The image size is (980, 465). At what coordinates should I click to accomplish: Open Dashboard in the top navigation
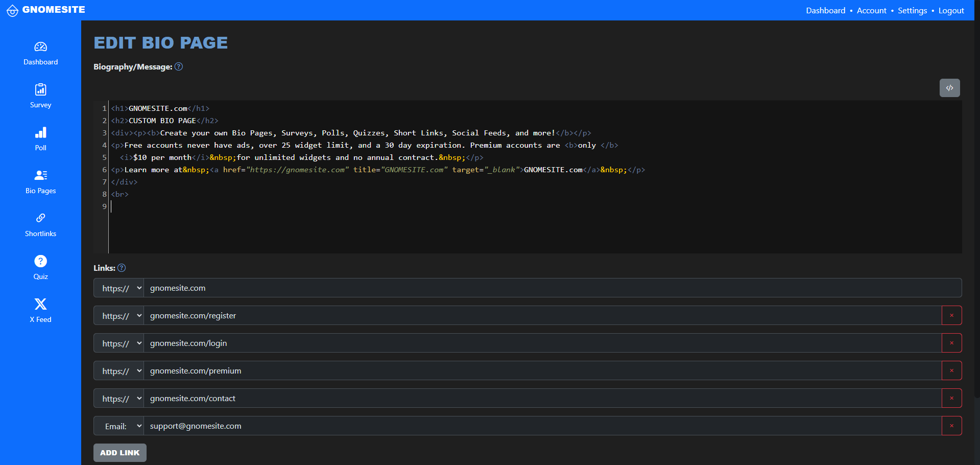tap(825, 10)
